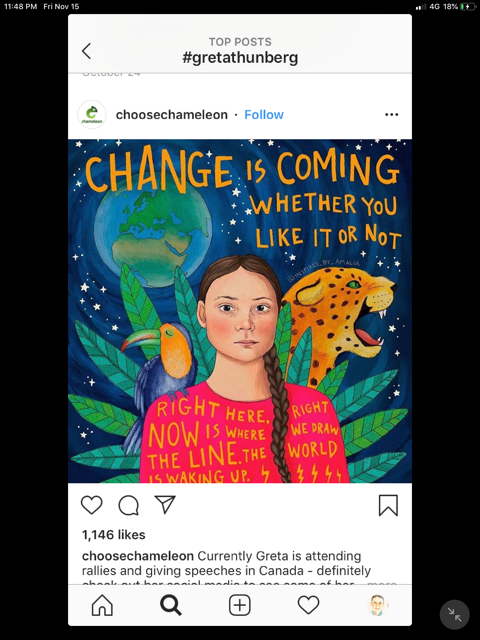Create new post with plus icon
The image size is (480, 640).
coord(240,605)
